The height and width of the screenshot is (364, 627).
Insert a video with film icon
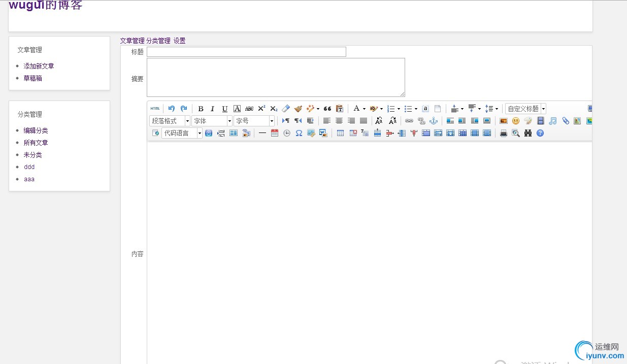541,121
